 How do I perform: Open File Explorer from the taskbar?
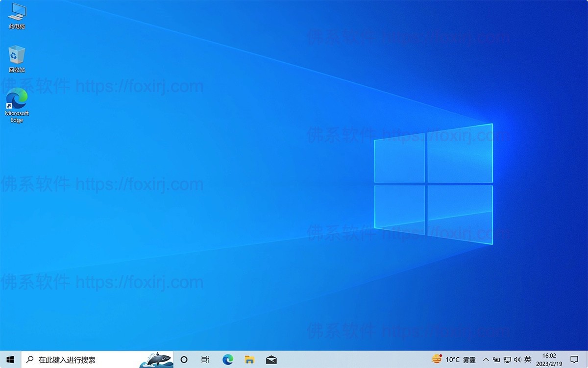pyautogui.click(x=249, y=359)
